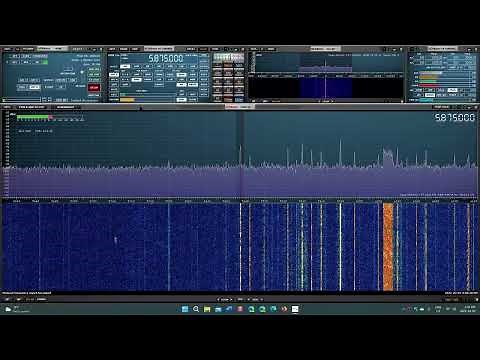Select the highlighted tab heading the receiver panel
Image resolution: width=480 pixels, height=360 pixels.
(x=159, y=49)
